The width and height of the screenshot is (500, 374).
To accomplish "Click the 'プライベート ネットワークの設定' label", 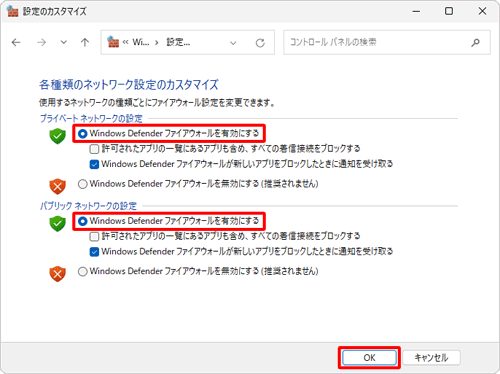I will coord(91,118).
